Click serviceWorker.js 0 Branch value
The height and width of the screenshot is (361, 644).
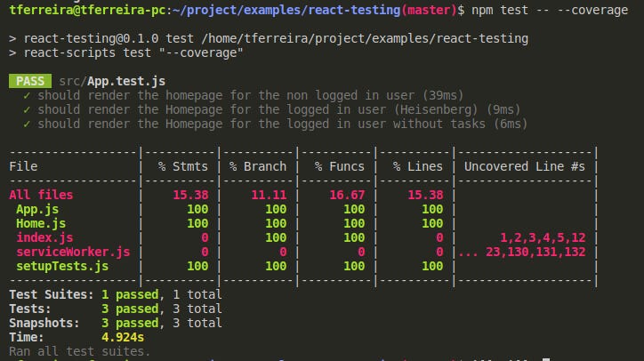(283, 252)
